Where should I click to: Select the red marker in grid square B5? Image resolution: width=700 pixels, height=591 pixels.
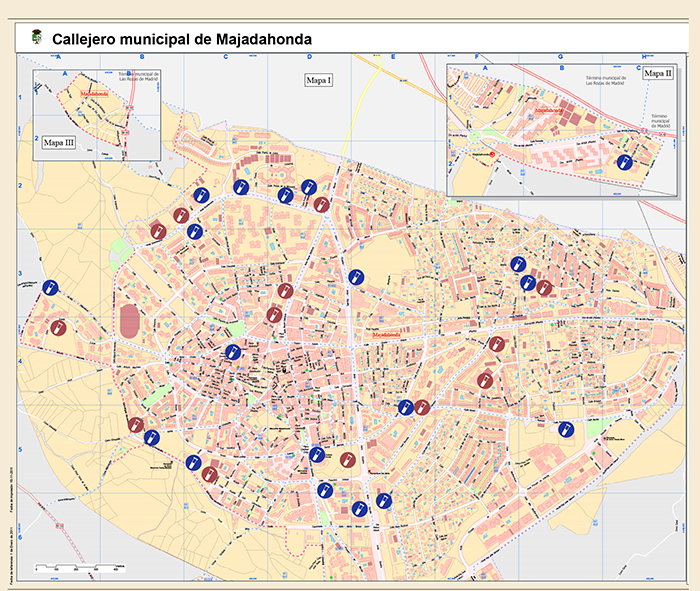click(136, 425)
